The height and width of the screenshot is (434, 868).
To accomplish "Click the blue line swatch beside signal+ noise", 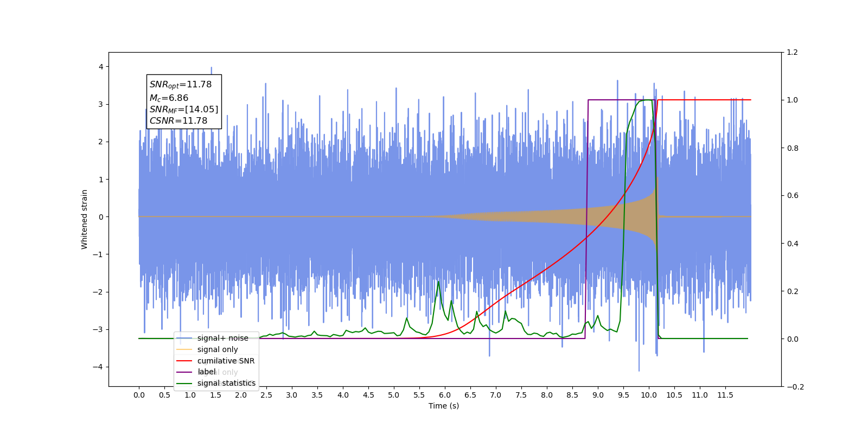I will 184,338.
